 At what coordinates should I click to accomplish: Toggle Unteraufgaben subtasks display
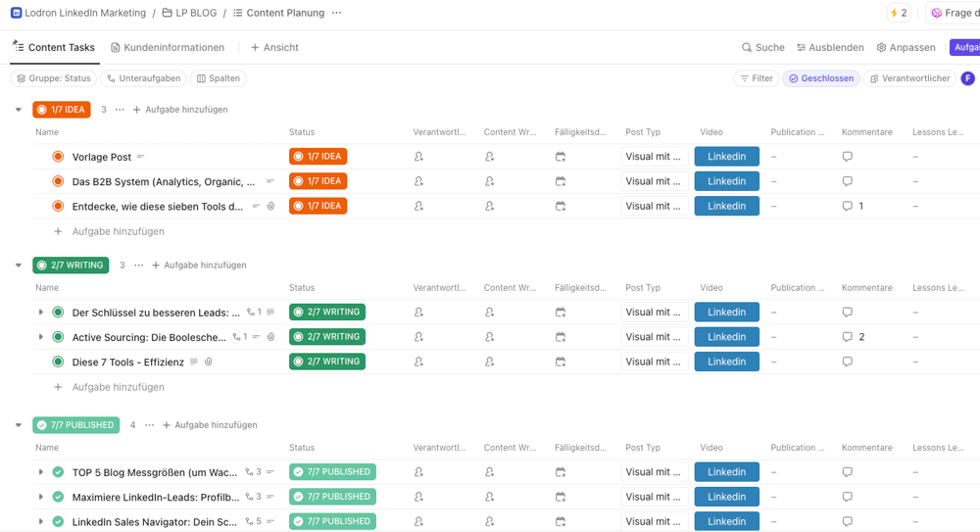click(144, 78)
